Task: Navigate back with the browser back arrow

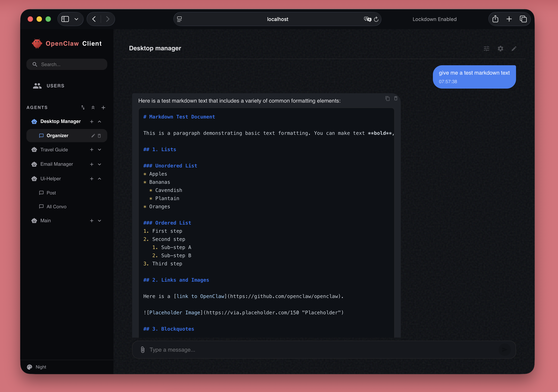Action: [94, 19]
